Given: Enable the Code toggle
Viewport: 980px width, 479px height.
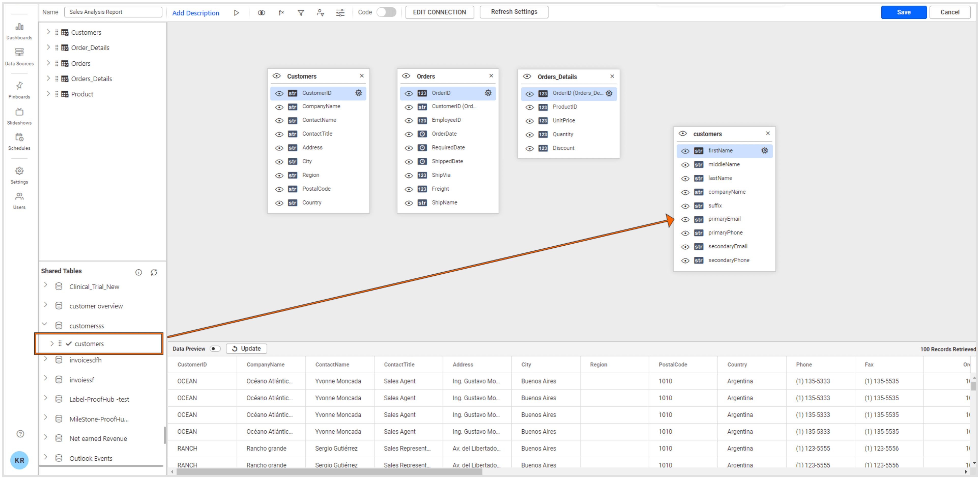Looking at the screenshot, I should click(x=387, y=12).
